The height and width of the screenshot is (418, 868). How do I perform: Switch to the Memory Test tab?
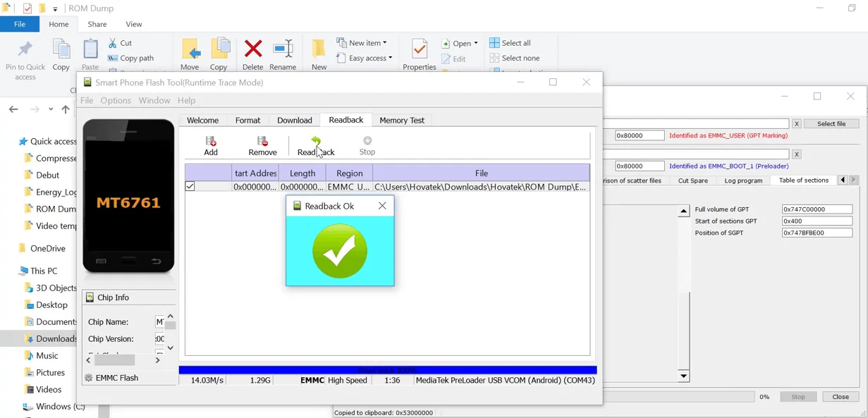pyautogui.click(x=402, y=121)
